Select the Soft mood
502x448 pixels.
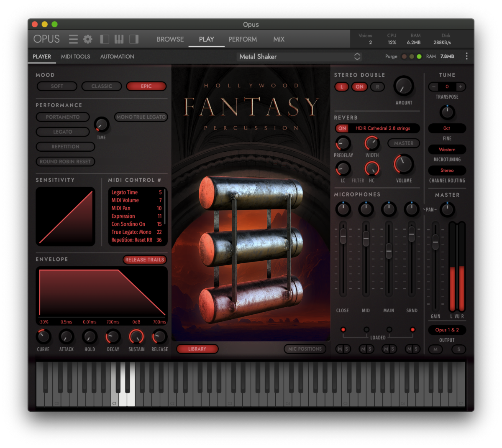click(x=57, y=86)
